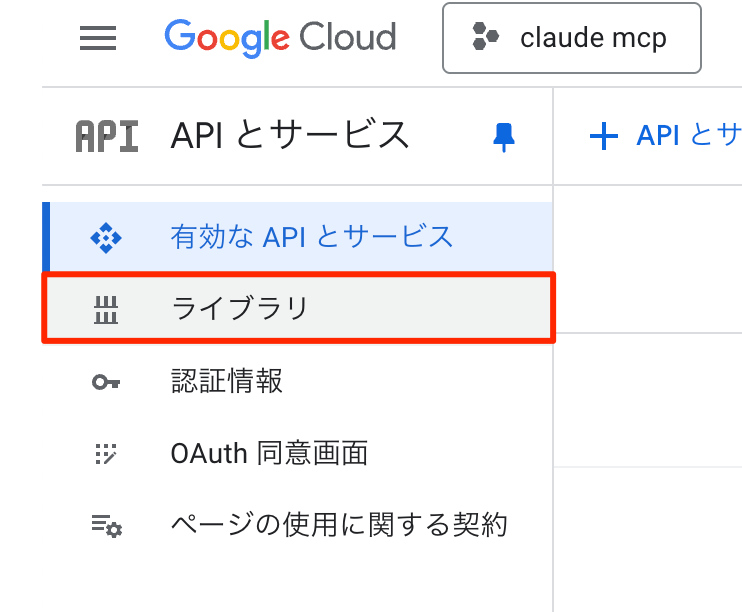742x612 pixels.
Task: Open the hamburger navigation menu
Action: click(98, 38)
